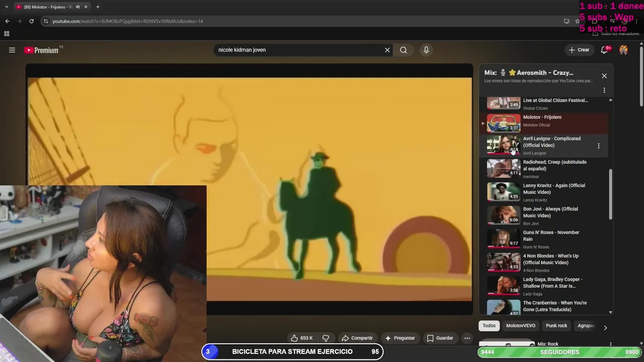The height and width of the screenshot is (362, 644).
Task: Start voice search with the microphone
Action: pos(426,50)
